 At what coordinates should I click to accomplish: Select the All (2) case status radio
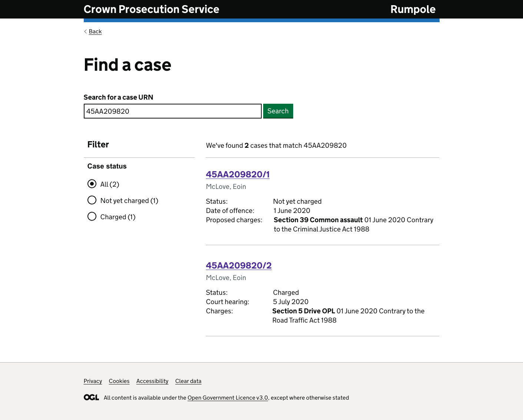click(92, 184)
